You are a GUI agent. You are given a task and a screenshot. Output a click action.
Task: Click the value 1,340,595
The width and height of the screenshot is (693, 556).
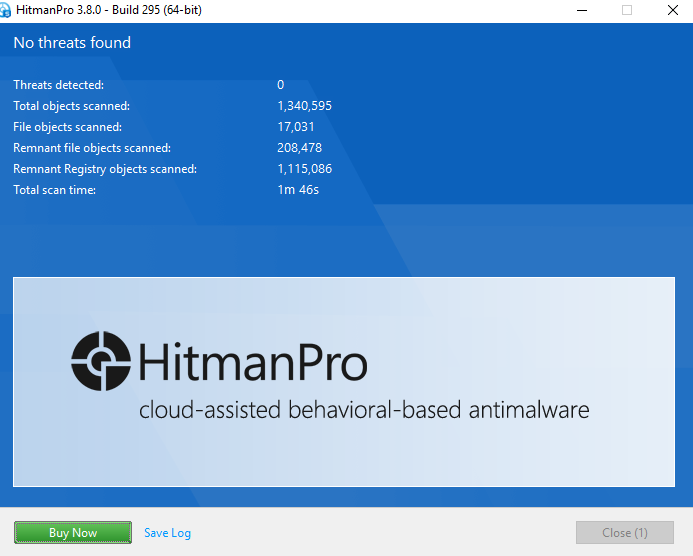(x=305, y=106)
